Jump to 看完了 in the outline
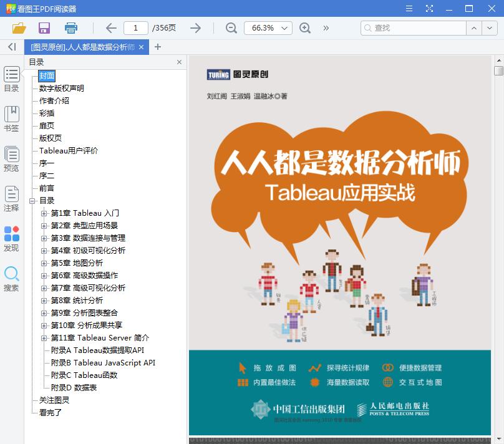504x444 pixels. click(51, 413)
